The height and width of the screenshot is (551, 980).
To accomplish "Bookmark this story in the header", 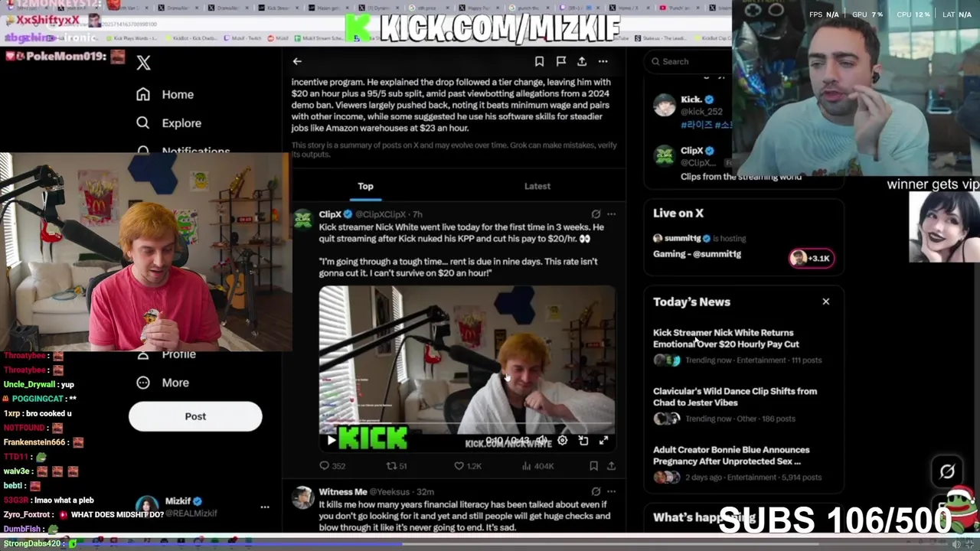I will [x=539, y=61].
